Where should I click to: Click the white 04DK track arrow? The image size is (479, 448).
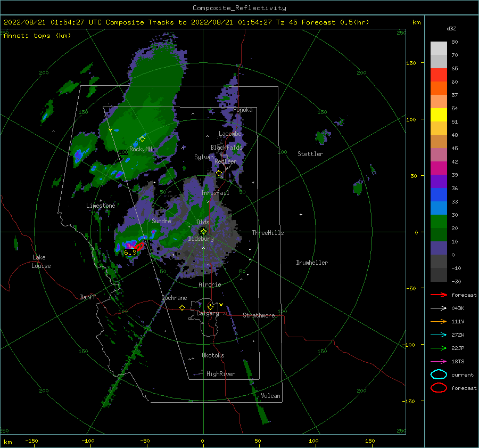(439, 308)
